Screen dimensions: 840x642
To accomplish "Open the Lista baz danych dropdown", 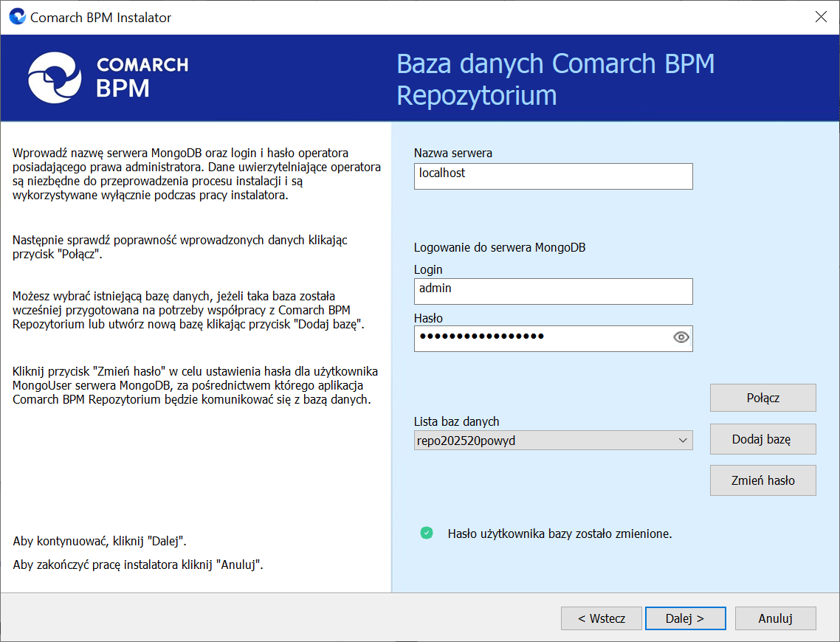I will coord(553,440).
